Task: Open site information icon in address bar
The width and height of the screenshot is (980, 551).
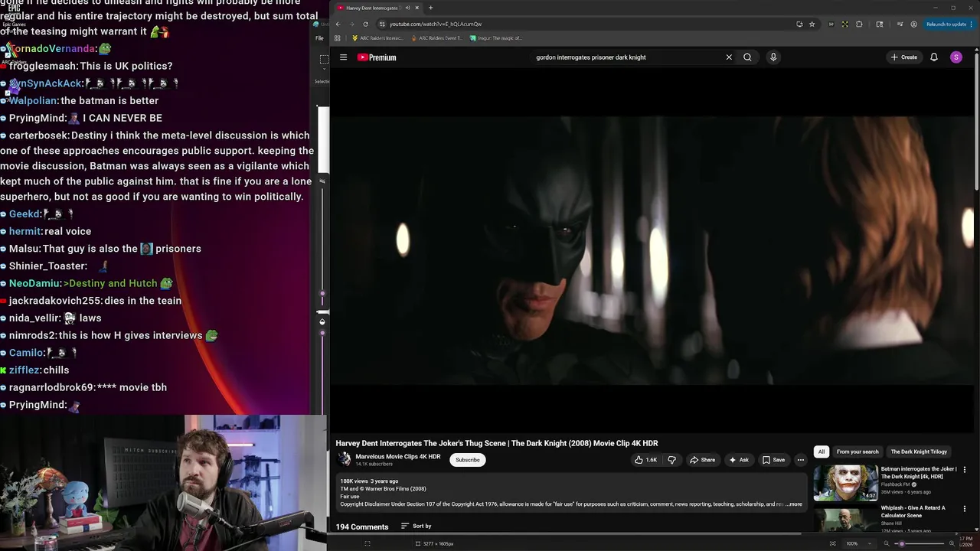Action: 382,24
